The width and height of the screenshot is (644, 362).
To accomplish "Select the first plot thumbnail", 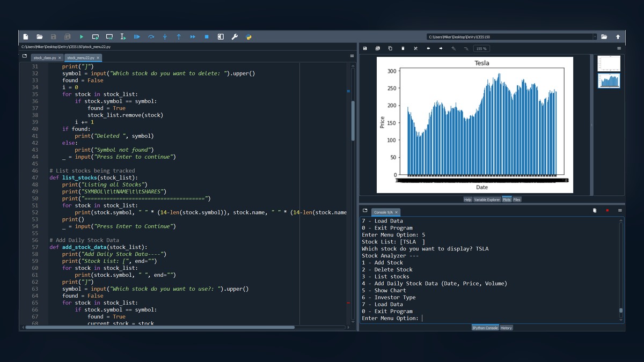I will 609,63.
